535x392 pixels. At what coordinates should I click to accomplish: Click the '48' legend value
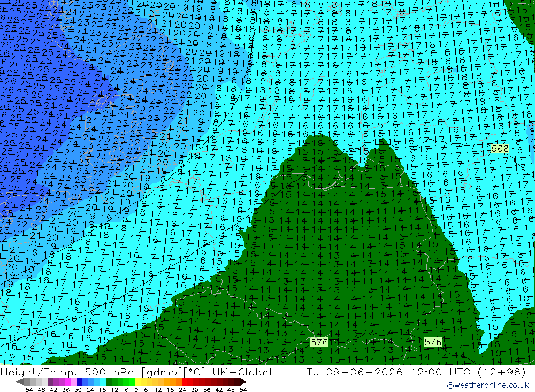click(x=231, y=390)
